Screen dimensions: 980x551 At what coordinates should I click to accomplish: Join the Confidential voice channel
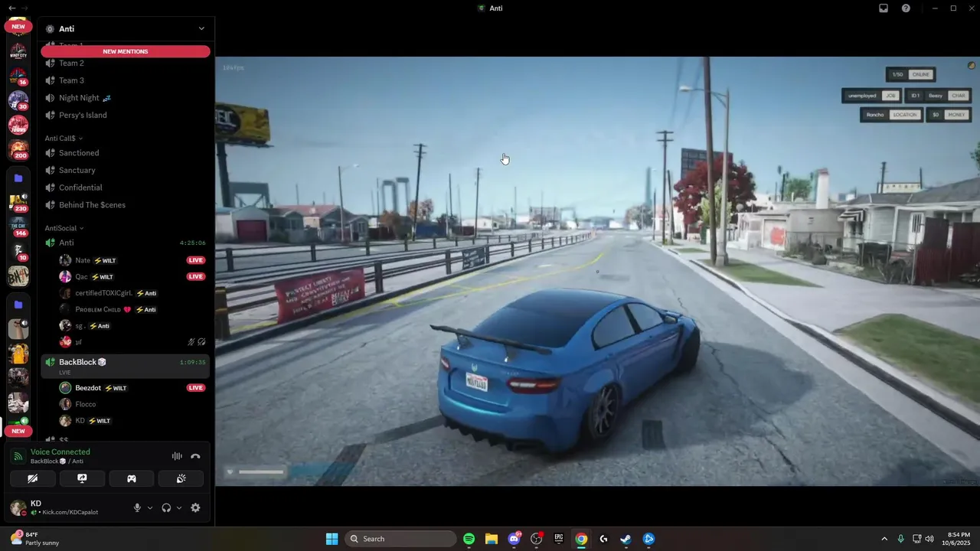click(x=126, y=187)
